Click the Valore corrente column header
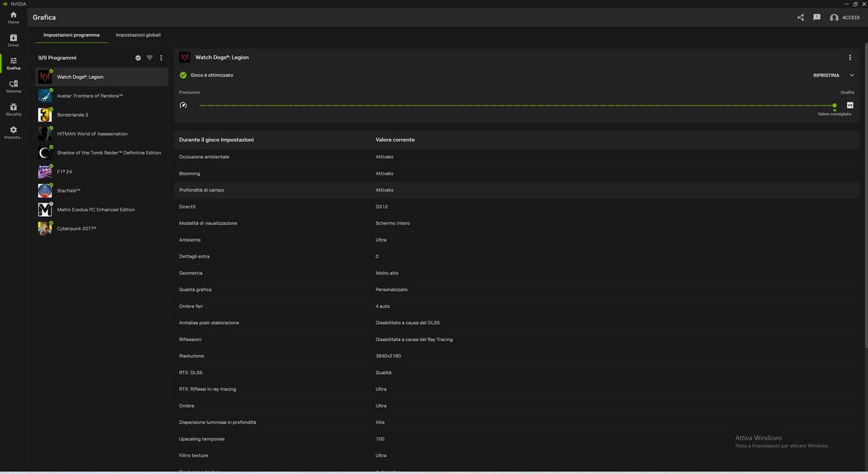Screen dimensions: 868x474 [x=395, y=140]
